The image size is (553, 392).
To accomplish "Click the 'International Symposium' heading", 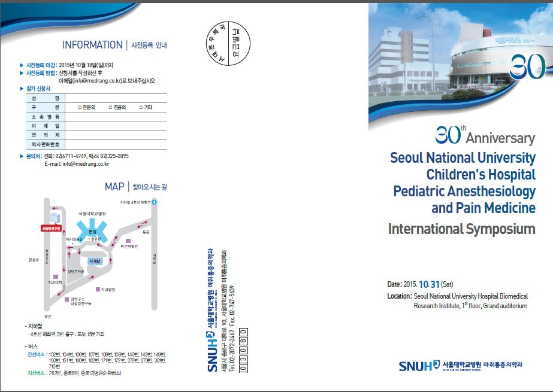I will 462,229.
